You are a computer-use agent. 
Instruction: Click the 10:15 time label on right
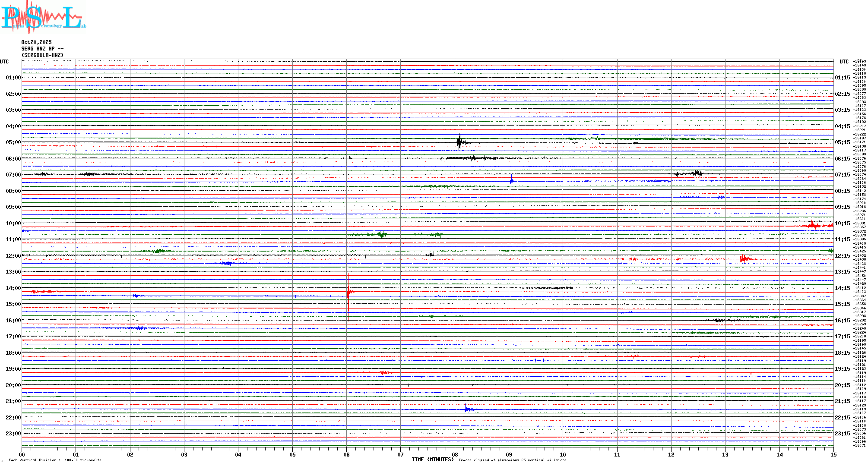(x=842, y=224)
